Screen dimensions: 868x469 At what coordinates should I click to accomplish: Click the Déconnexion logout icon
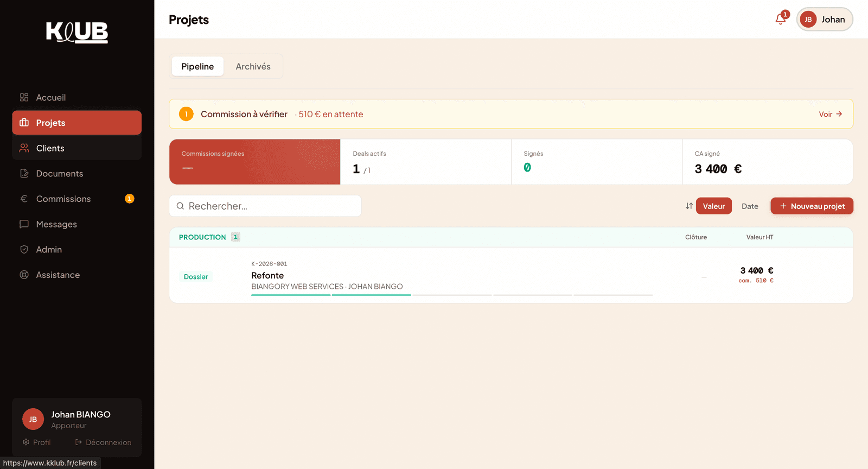78,442
